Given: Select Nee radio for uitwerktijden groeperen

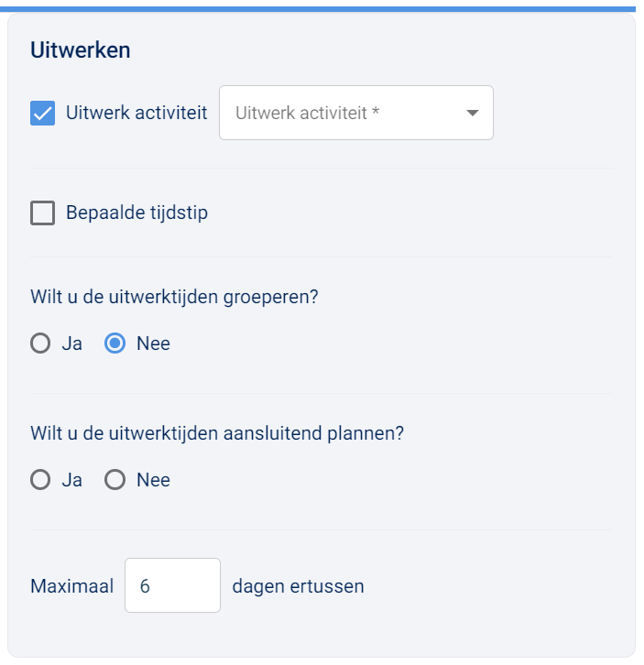Looking at the screenshot, I should click(x=115, y=343).
